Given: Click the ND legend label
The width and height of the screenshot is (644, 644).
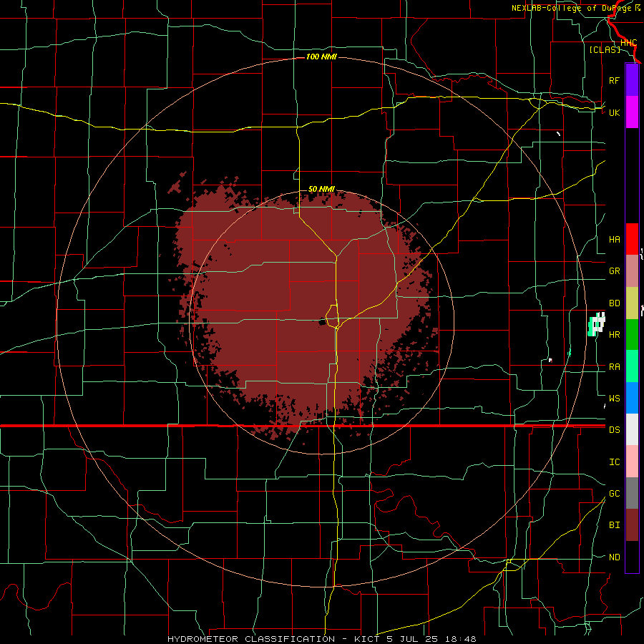Looking at the screenshot, I should (x=614, y=557).
